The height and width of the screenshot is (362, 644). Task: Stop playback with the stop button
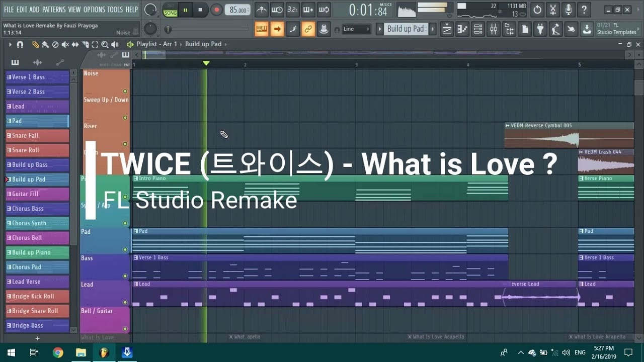(x=200, y=10)
